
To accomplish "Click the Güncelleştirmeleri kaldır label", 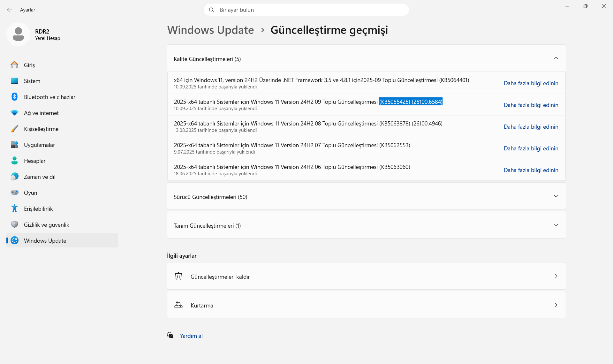I will pos(220,277).
